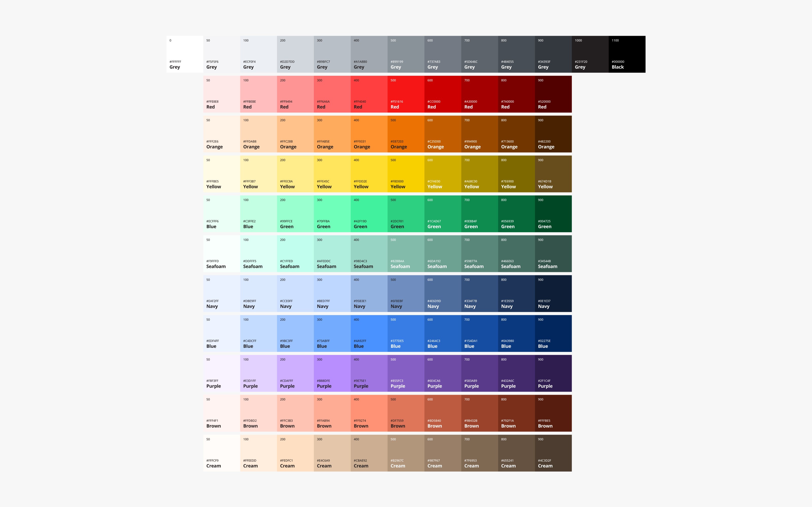This screenshot has height=507, width=812.
Task: Choose the Red 500 #F51616 swatch
Action: click(x=406, y=94)
